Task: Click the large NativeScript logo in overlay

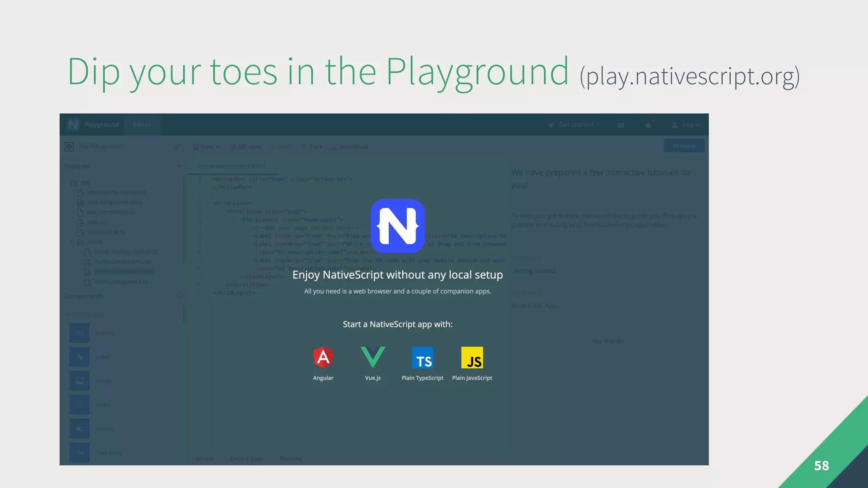Action: (398, 226)
